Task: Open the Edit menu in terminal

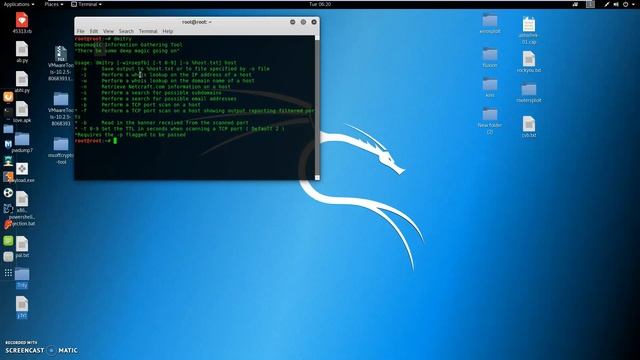Action: coord(94,31)
